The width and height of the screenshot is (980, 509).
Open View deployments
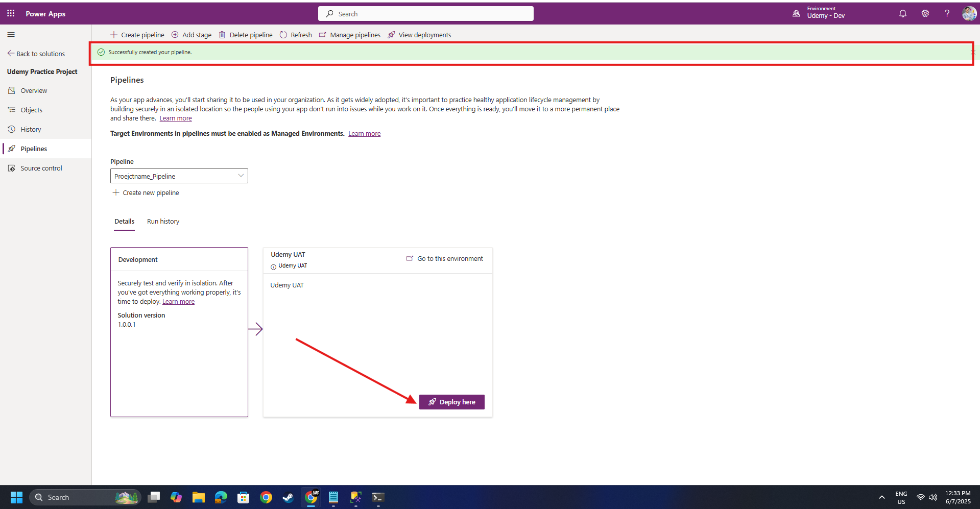tap(419, 35)
